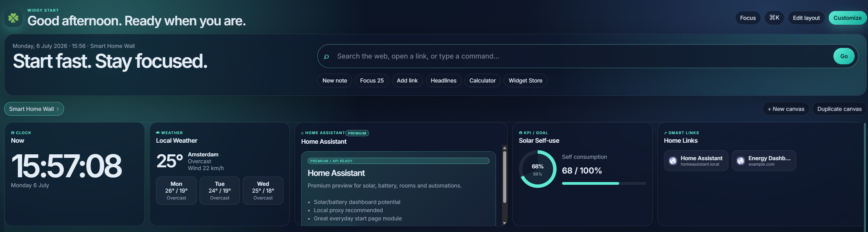
Task: Click the Weather widget cloud icon
Action: 158,133
